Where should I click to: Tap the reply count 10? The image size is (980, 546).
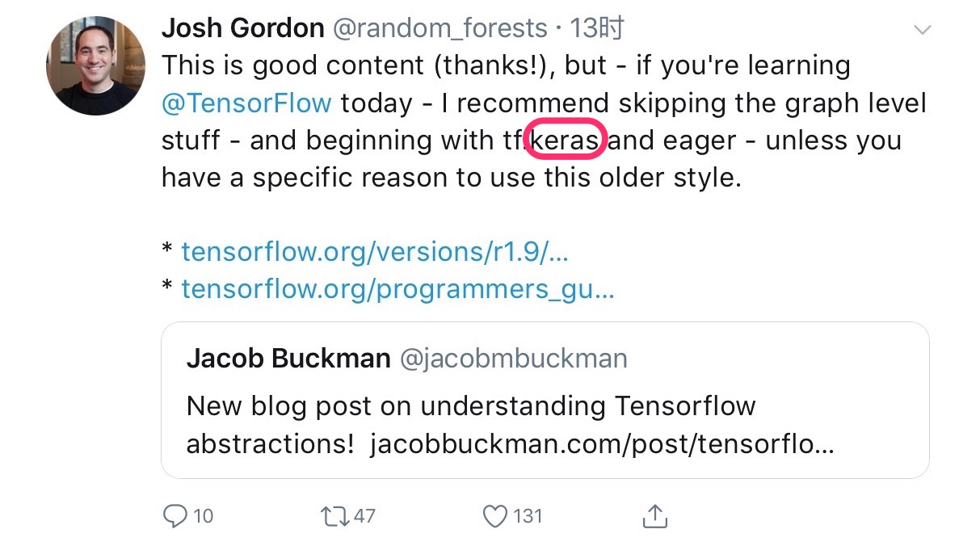pos(204,515)
